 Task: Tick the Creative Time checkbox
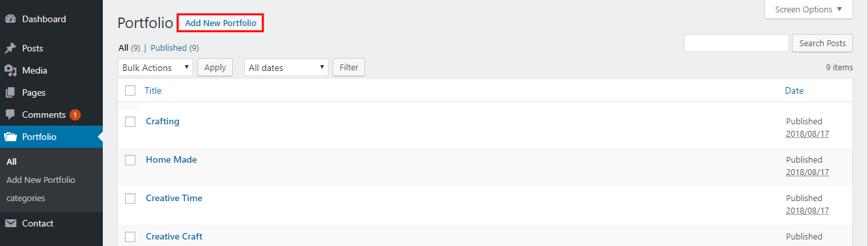[130, 198]
